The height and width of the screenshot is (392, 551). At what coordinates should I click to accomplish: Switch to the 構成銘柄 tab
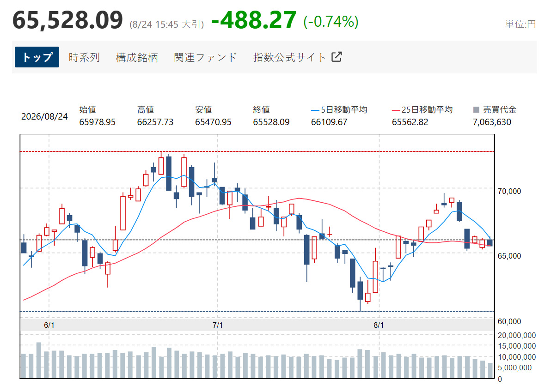click(x=137, y=57)
